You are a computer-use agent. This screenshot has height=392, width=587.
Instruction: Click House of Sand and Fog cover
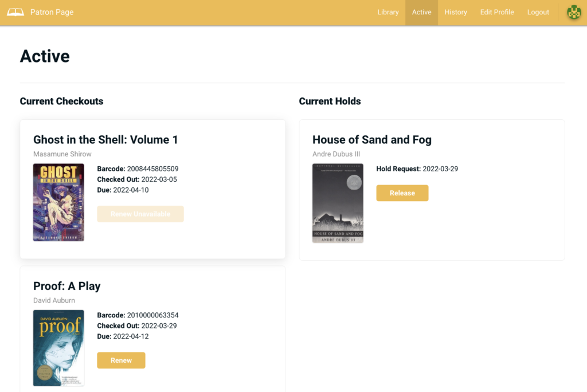(x=338, y=203)
